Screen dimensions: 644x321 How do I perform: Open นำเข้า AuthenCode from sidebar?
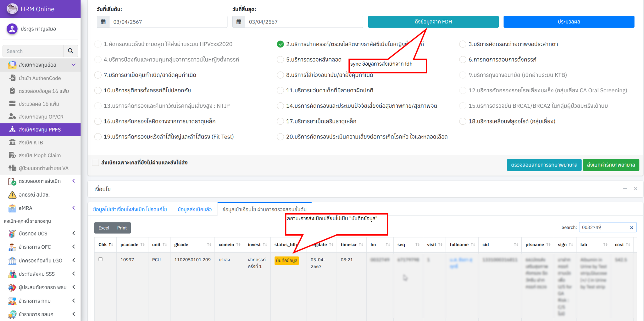[x=40, y=78]
